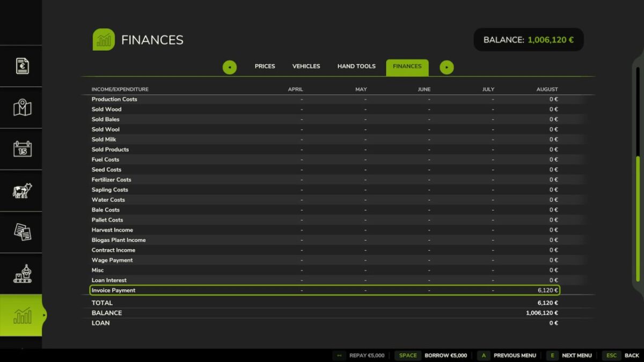644x362 pixels.
Task: Click Previous Menu in the bottom bar
Action: point(514,355)
